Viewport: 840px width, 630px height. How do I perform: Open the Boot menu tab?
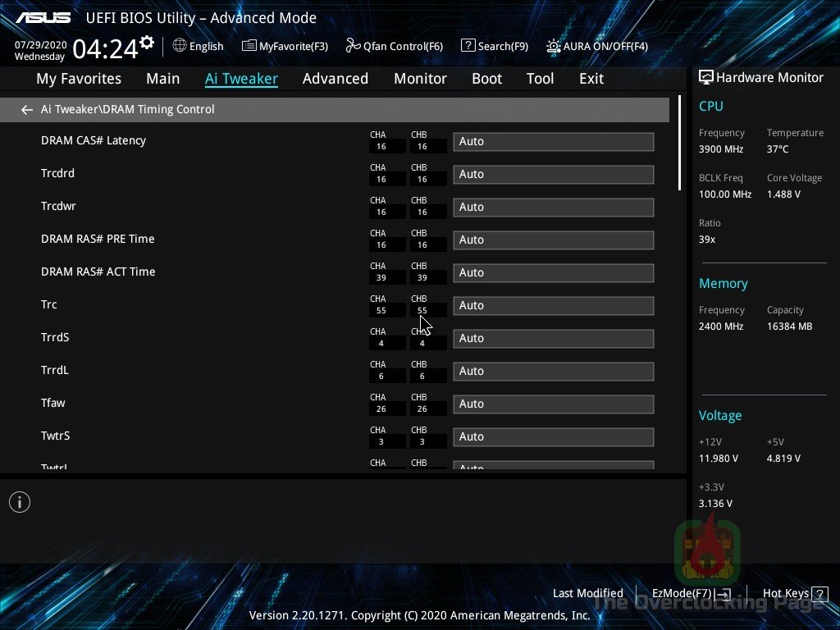point(486,78)
